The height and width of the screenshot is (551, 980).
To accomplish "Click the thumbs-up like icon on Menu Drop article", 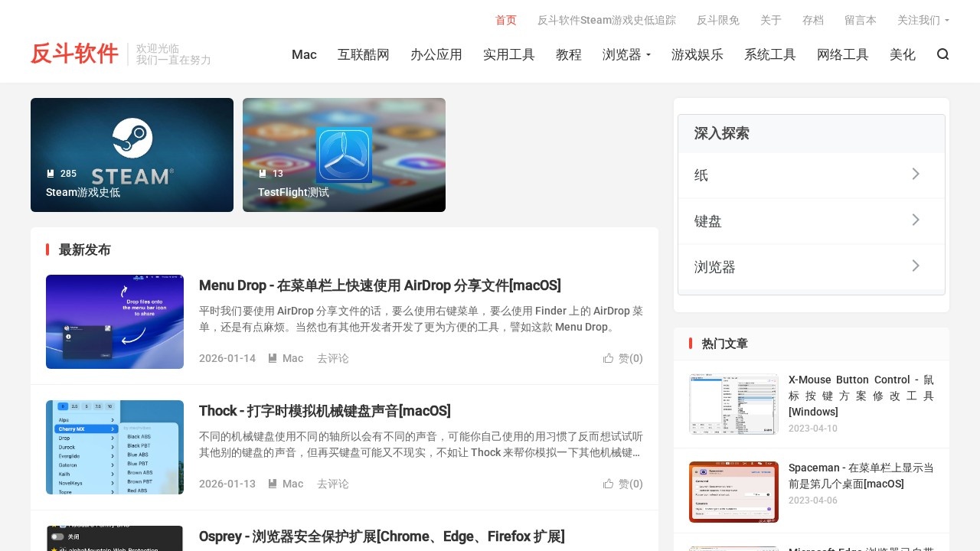I will click(x=609, y=358).
